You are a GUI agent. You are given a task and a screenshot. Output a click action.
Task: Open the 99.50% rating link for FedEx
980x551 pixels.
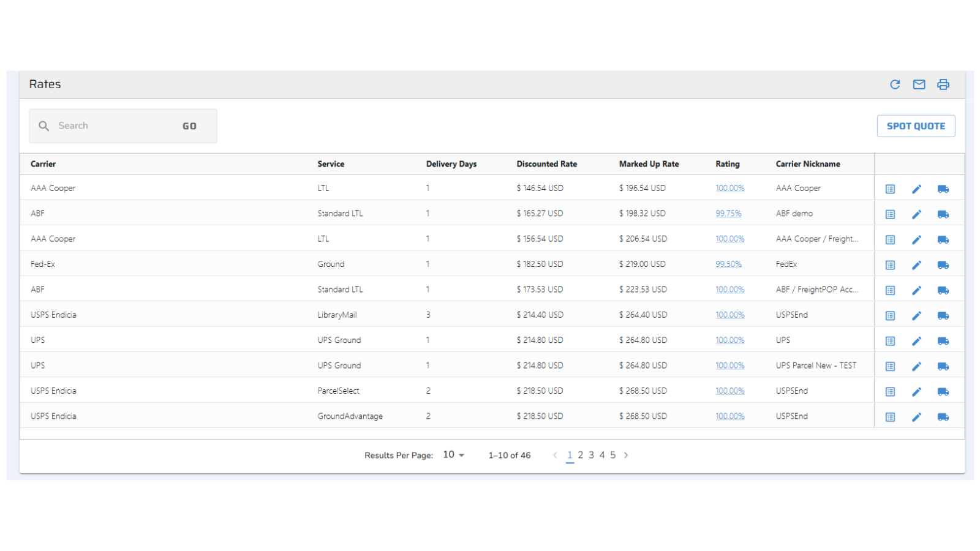click(729, 264)
